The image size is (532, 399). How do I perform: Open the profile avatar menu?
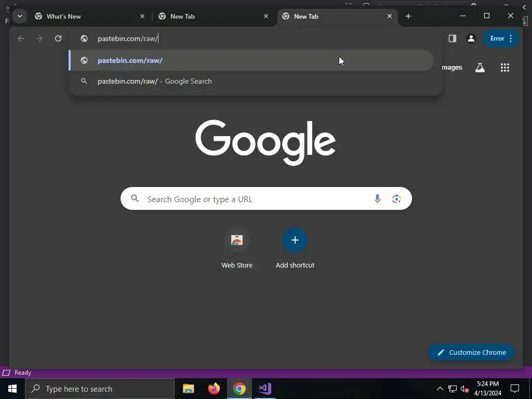pyautogui.click(x=471, y=38)
